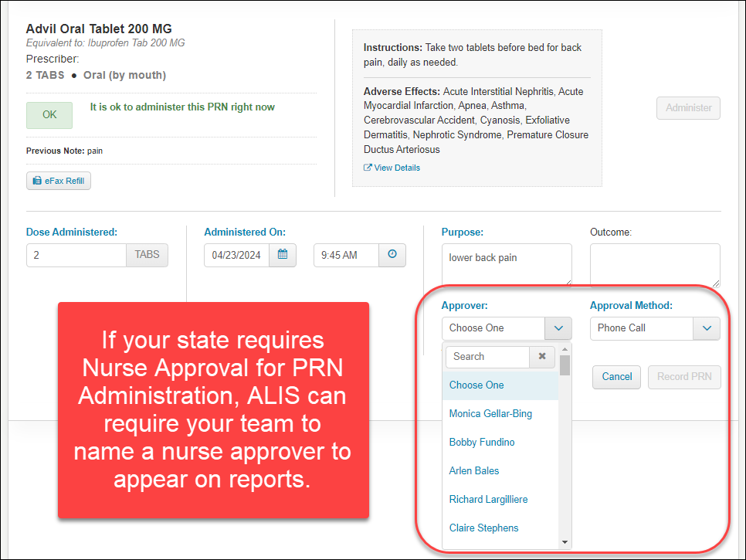Image resolution: width=746 pixels, height=560 pixels.
Task: Open View Details link for adverse effects
Action: [x=392, y=168]
